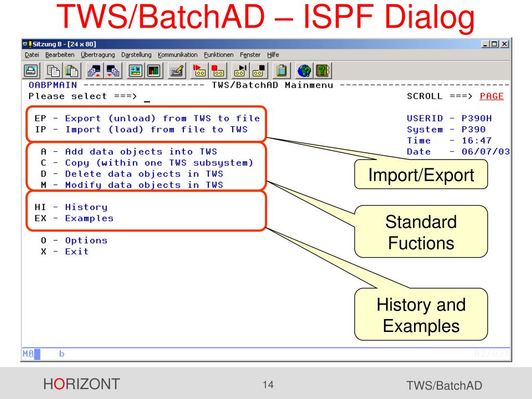Select the 'Exit' menu entry
Viewport: 532px width, 399px height.
click(x=77, y=252)
